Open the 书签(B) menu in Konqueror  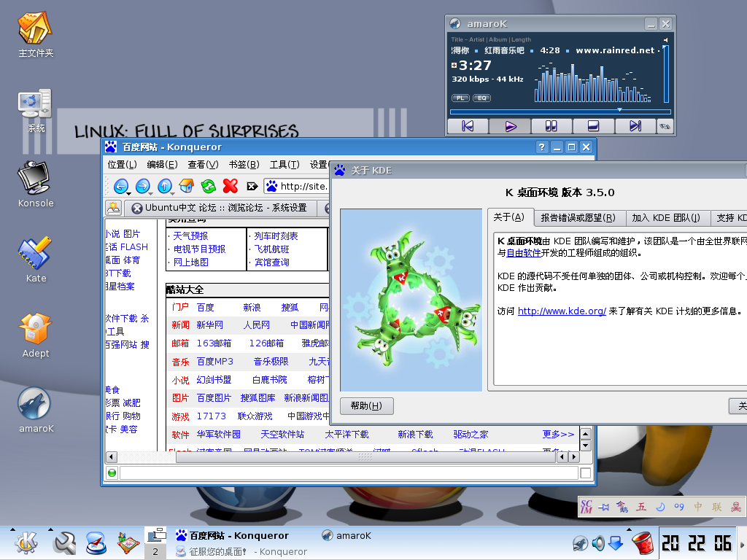[244, 164]
